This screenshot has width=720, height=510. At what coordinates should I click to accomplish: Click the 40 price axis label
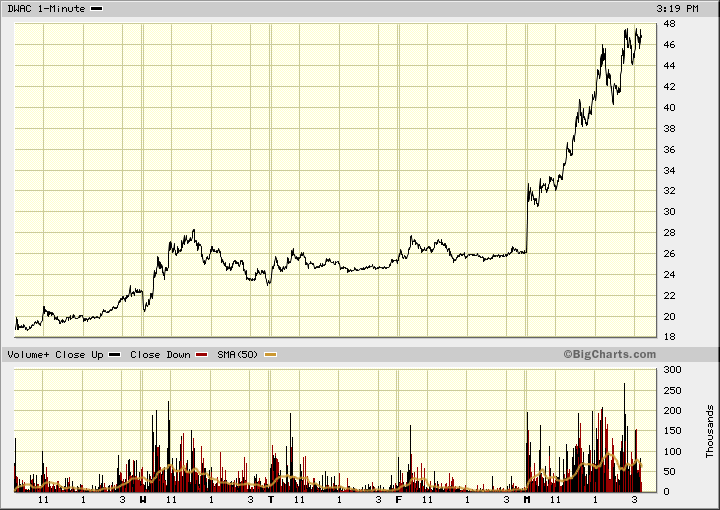(x=669, y=108)
